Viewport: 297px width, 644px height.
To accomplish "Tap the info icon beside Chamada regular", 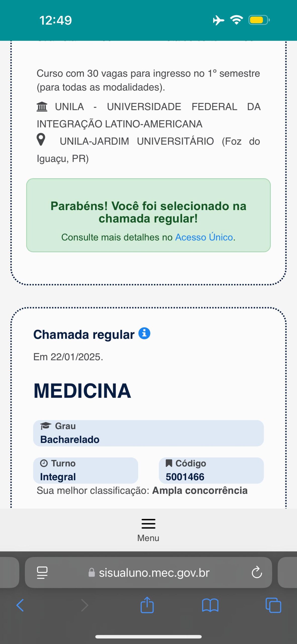I will [x=144, y=334].
